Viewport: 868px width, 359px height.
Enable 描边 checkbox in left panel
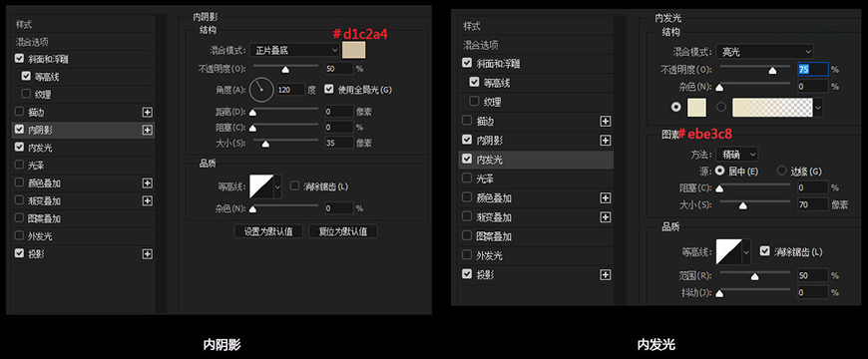(20, 112)
